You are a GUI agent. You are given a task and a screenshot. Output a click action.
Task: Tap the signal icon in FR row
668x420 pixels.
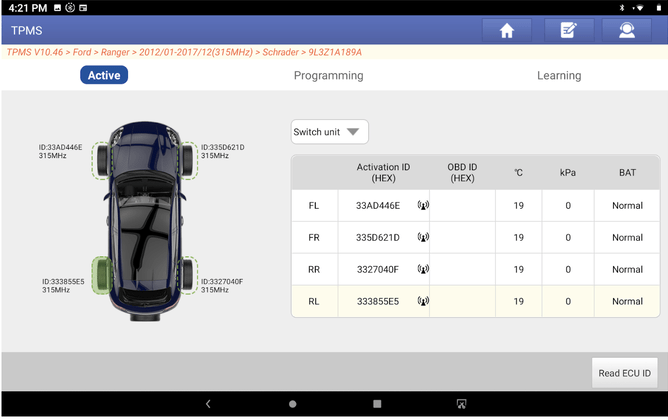(x=423, y=237)
